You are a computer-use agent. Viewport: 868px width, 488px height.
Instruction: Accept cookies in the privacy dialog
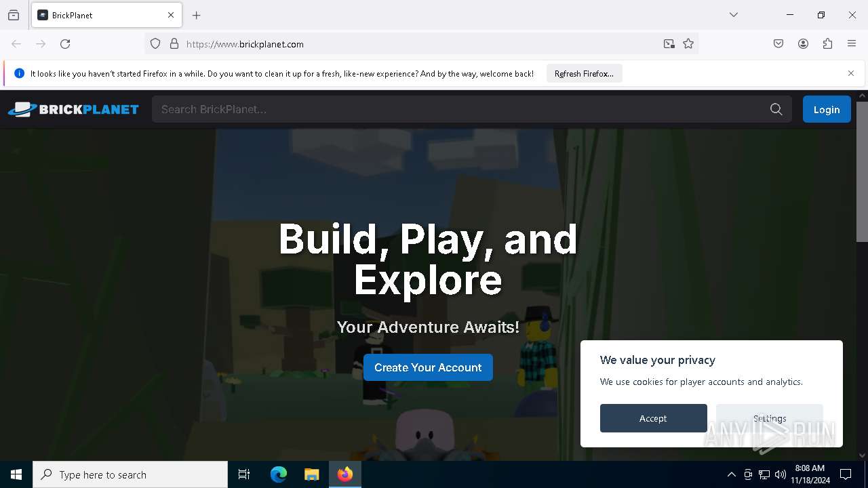tap(653, 418)
